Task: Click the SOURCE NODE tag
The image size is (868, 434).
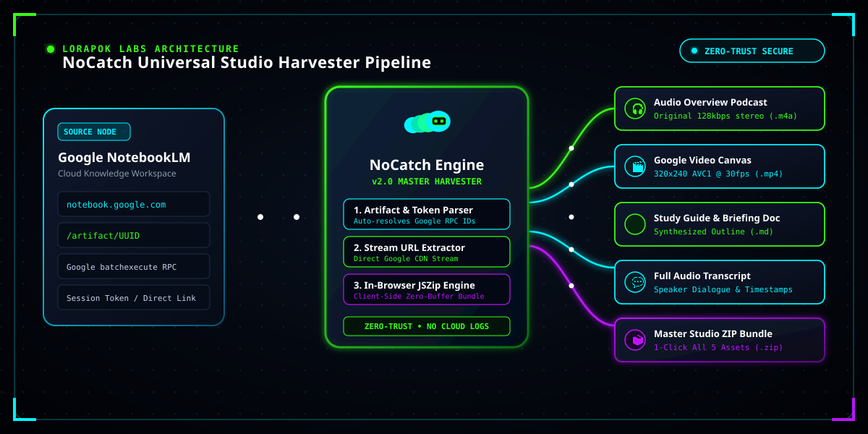Action: click(x=94, y=132)
